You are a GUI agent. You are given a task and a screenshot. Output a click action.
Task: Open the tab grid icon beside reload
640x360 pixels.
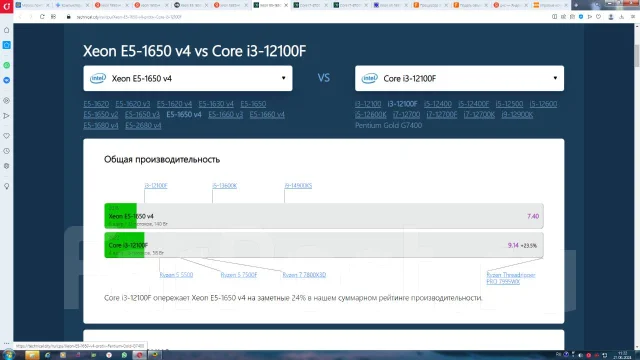coord(53,17)
